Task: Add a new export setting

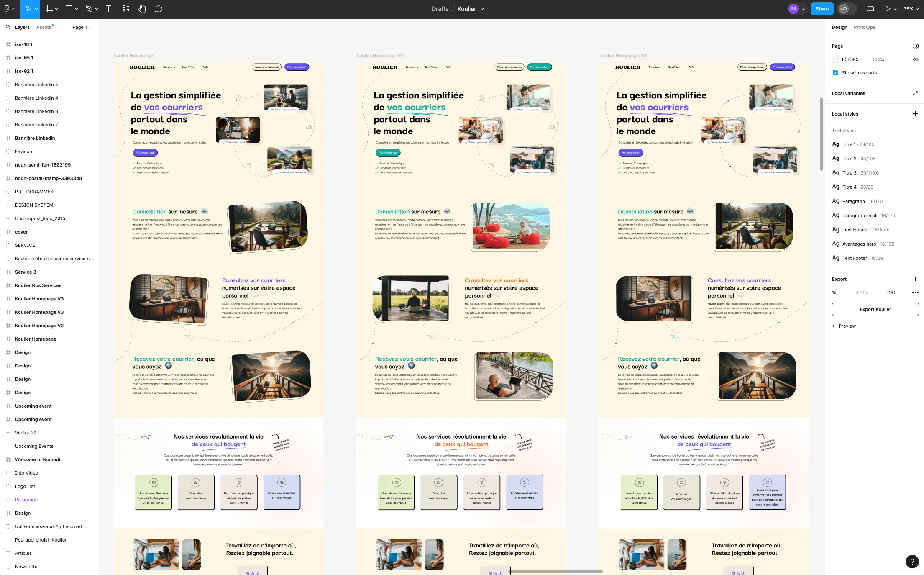Action: 915,279
